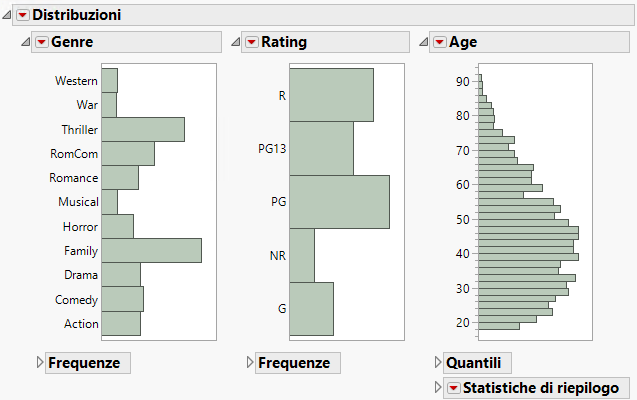Viewport: 637px width, 400px height.
Task: Open the Rating red triangle menu
Action: point(252,42)
